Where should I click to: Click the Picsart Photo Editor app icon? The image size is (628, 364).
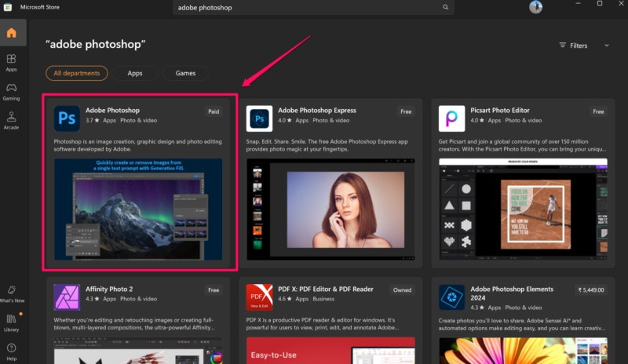click(x=451, y=118)
